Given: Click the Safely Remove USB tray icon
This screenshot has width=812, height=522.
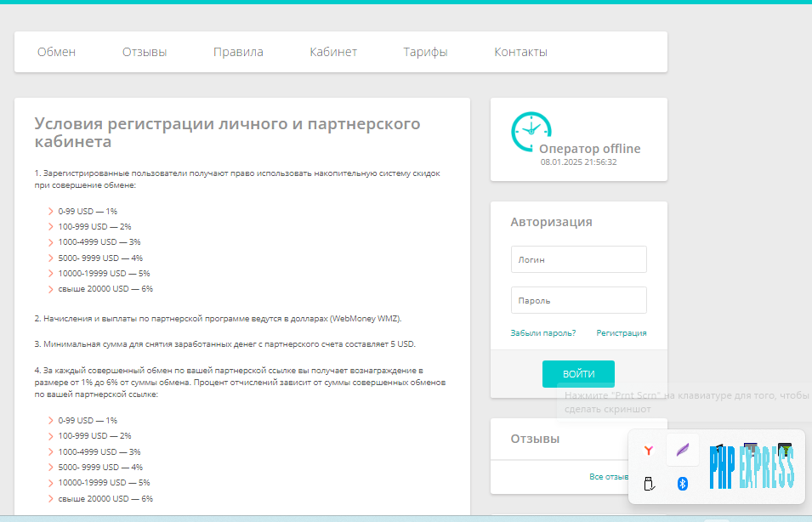Looking at the screenshot, I should pos(649,484).
